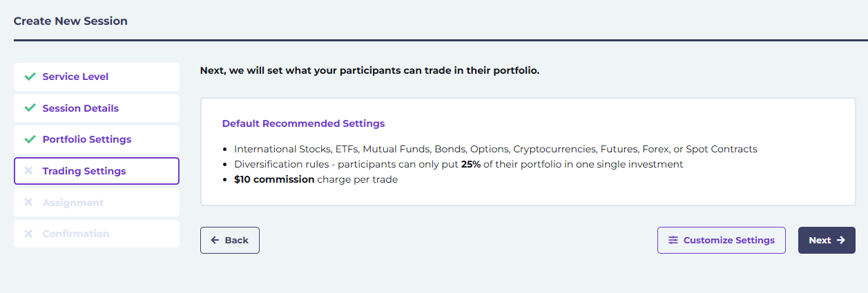This screenshot has width=868, height=293.
Task: Select the highlighted Trading Settings step
Action: click(x=97, y=171)
